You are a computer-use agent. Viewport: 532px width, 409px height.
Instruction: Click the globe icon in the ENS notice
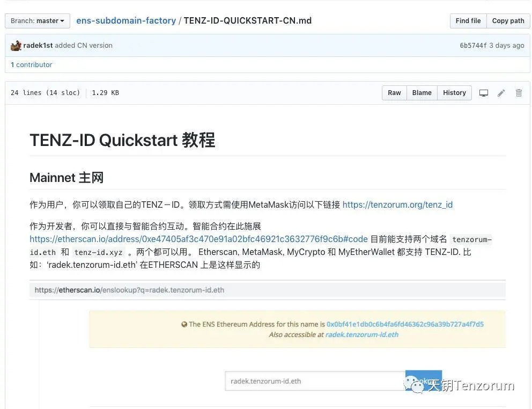pyautogui.click(x=184, y=324)
